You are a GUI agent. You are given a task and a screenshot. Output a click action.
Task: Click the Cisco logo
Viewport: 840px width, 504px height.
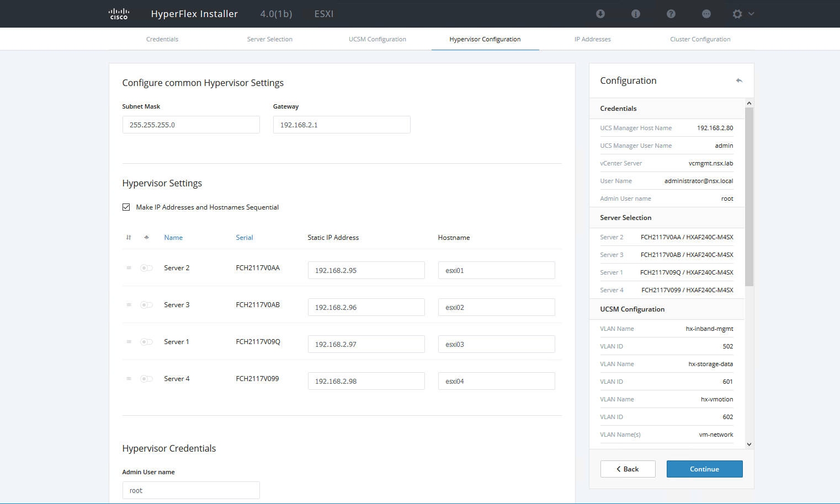point(119,14)
